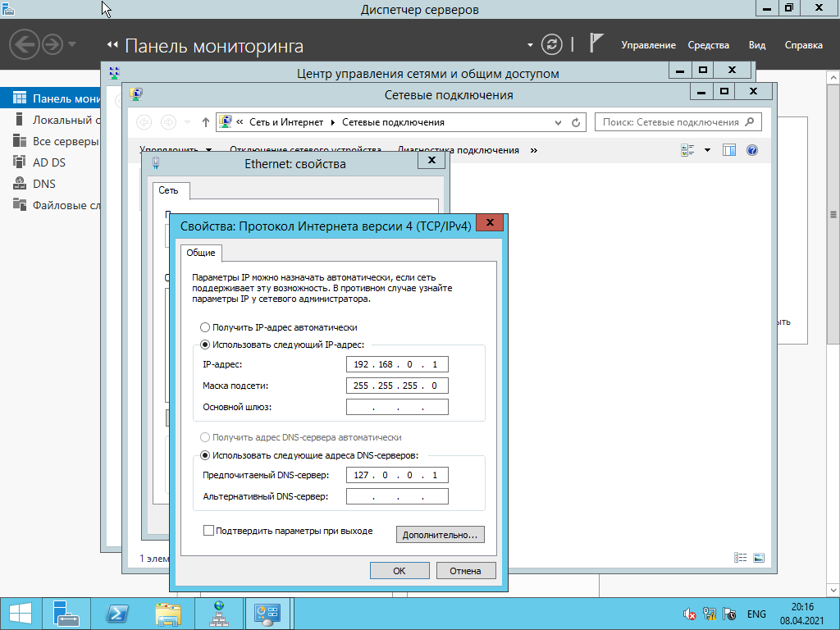Confirm IPv4 properties with OK
Viewport: 840px width, 630px height.
pos(399,571)
